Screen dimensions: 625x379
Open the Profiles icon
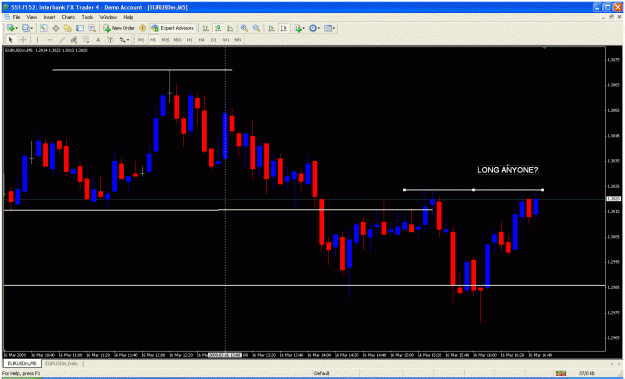click(26, 28)
